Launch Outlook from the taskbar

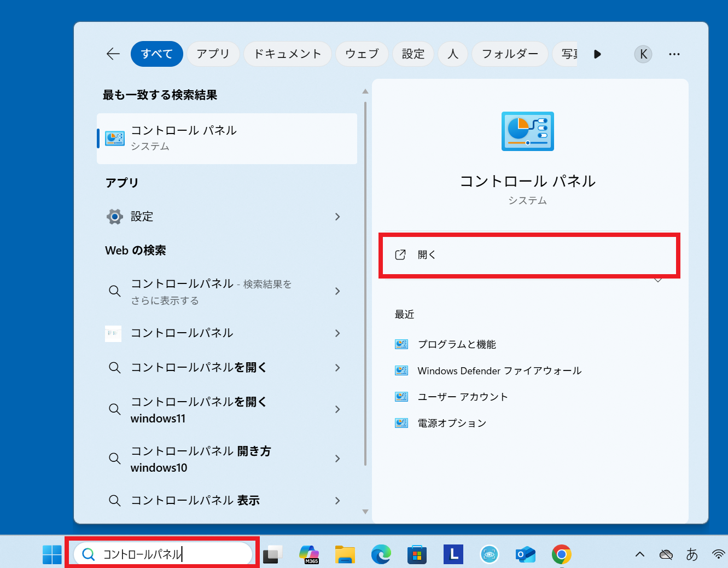click(x=525, y=554)
